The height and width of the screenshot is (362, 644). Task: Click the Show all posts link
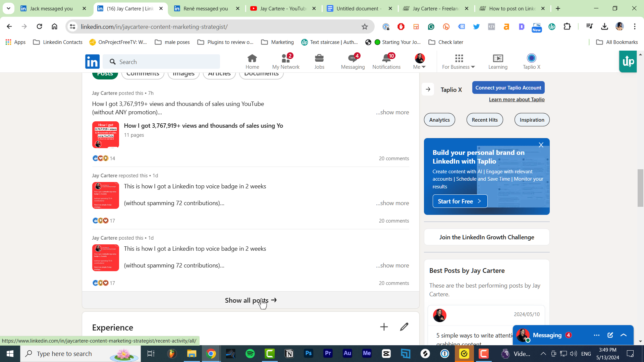pyautogui.click(x=250, y=300)
